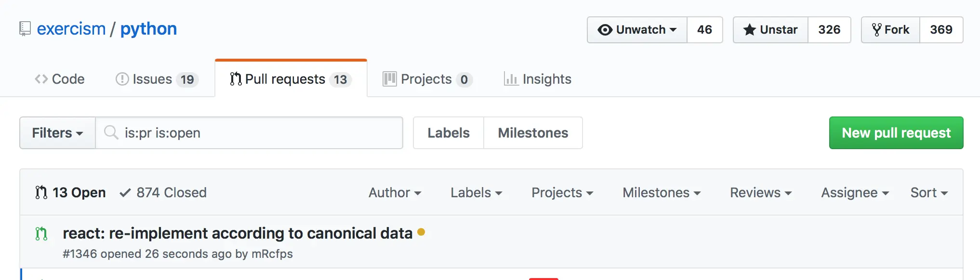Click the yellow pending status dot
980x280 pixels.
pos(421,232)
